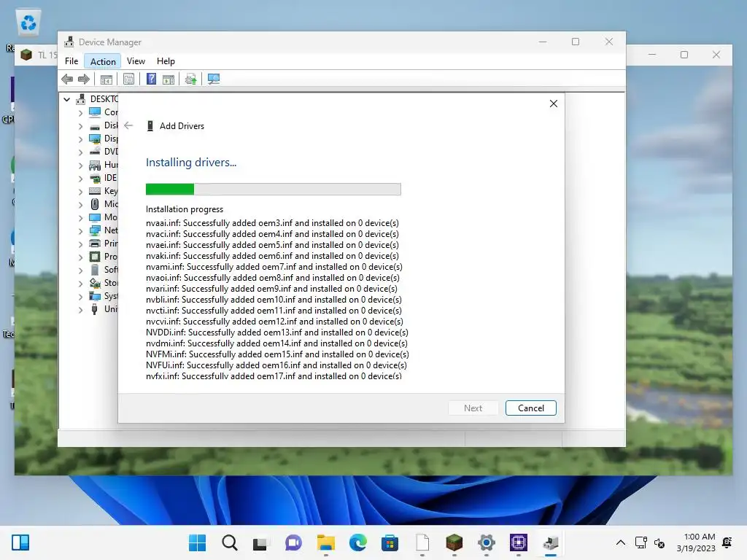
Task: Open the File menu
Action: [x=71, y=61]
